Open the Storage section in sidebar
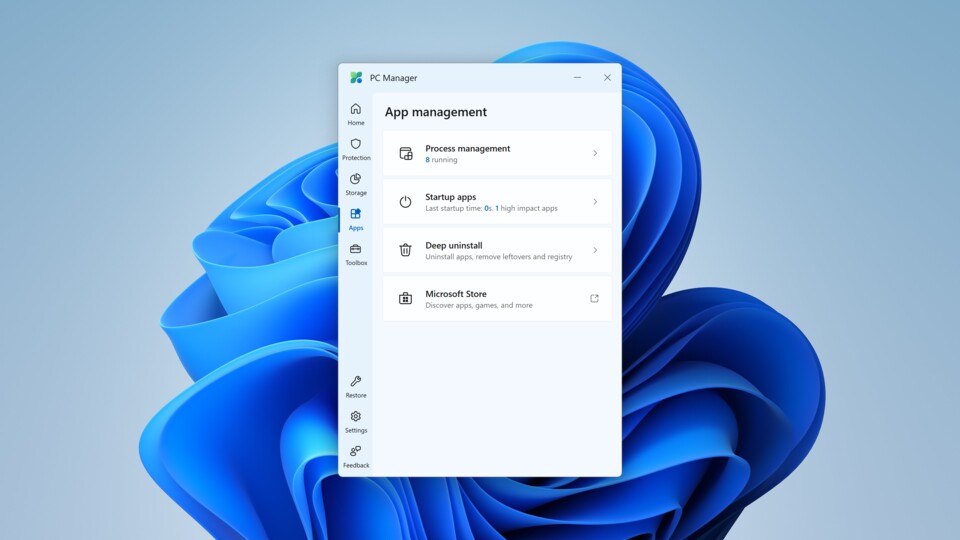This screenshot has width=960, height=540. (356, 183)
